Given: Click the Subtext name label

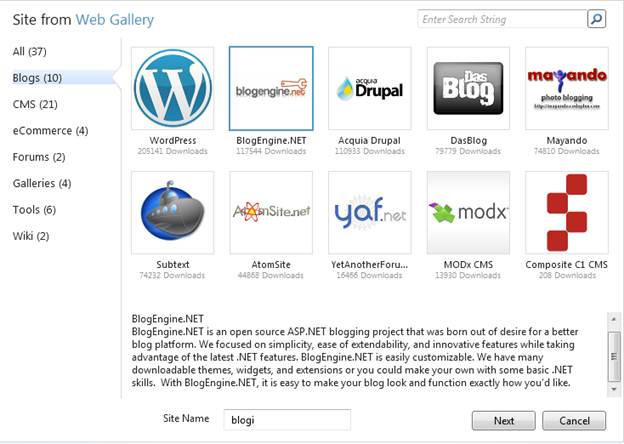Looking at the screenshot, I should (x=173, y=265).
